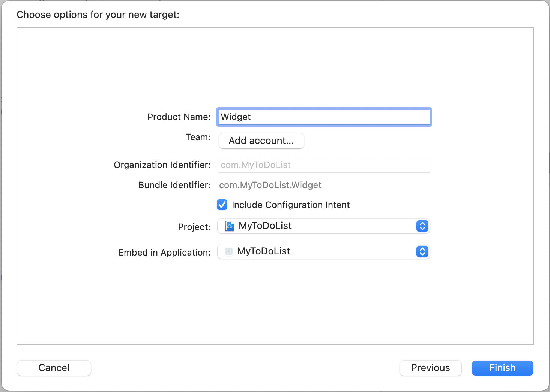Image resolution: width=550 pixels, height=392 pixels.
Task: Click the app icon in Embed in Application
Action: point(228,251)
